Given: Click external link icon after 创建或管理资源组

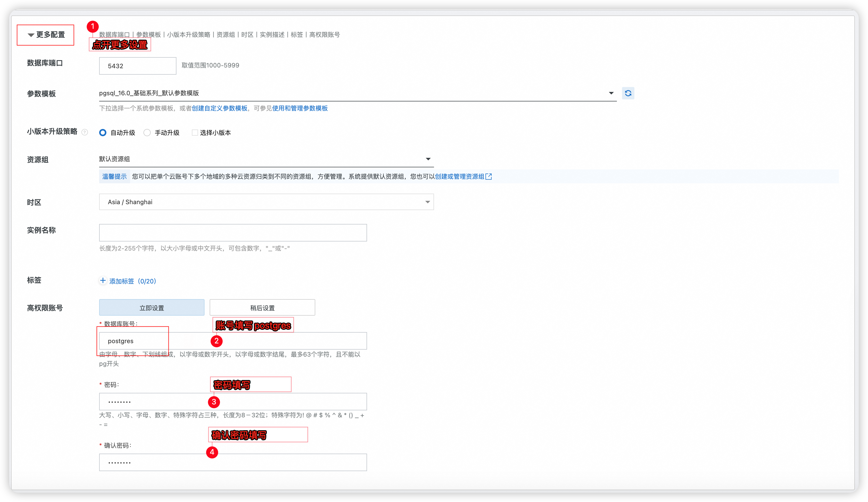Looking at the screenshot, I should pyautogui.click(x=488, y=177).
